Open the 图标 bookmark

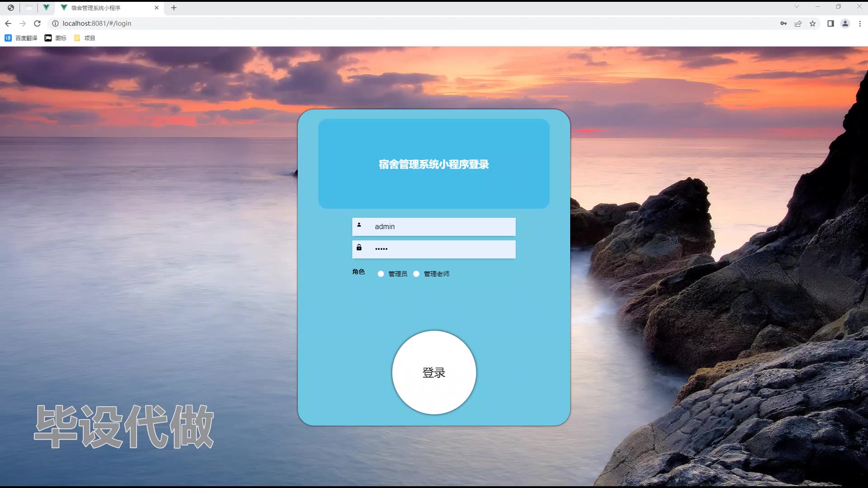[56, 38]
